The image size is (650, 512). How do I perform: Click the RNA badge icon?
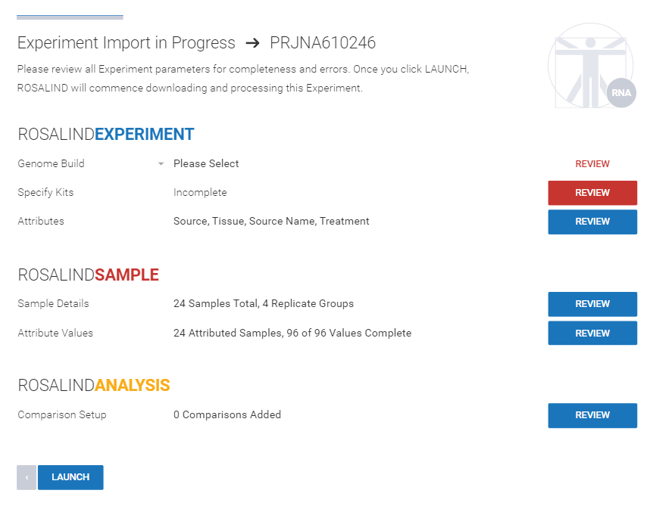[621, 92]
